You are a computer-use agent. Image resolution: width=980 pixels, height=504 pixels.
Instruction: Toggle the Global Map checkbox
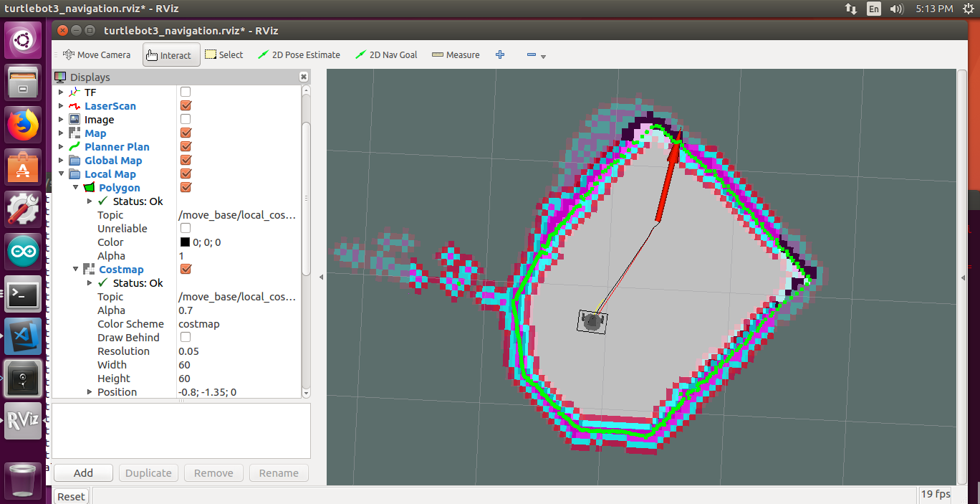click(186, 160)
